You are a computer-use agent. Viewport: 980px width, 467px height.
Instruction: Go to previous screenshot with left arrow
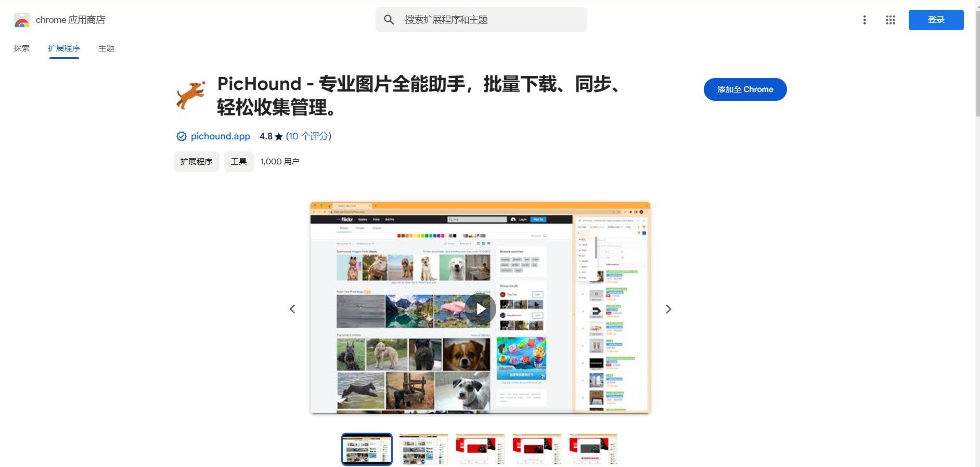coord(292,309)
